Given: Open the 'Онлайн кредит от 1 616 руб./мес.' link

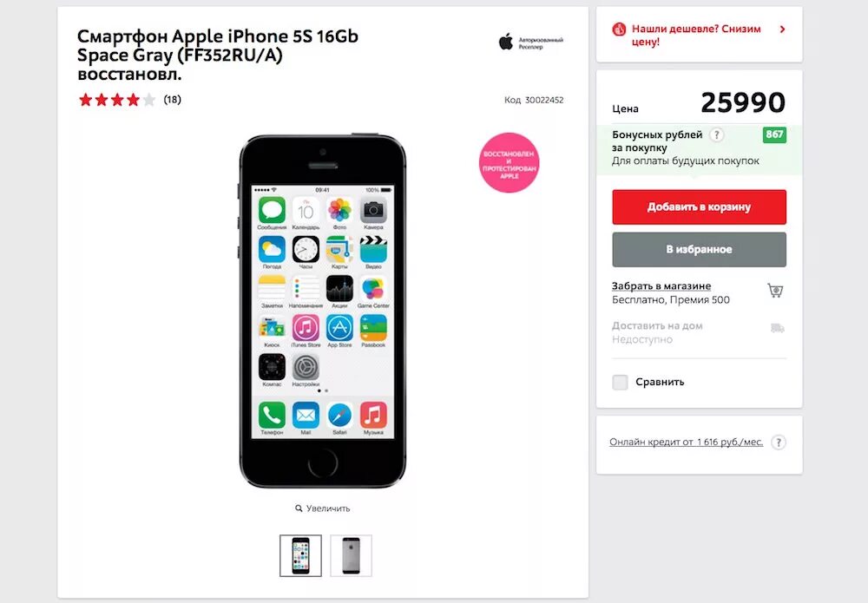Looking at the screenshot, I should point(686,442).
